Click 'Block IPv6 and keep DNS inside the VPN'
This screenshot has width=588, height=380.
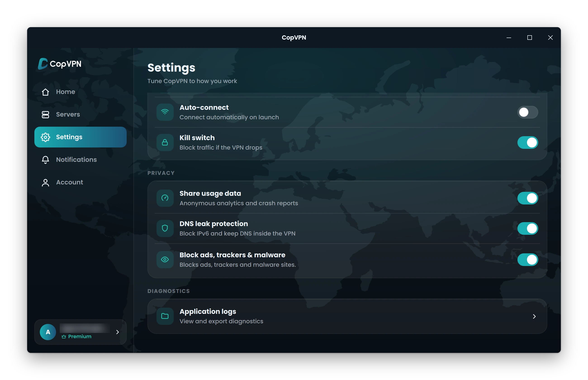coord(237,233)
